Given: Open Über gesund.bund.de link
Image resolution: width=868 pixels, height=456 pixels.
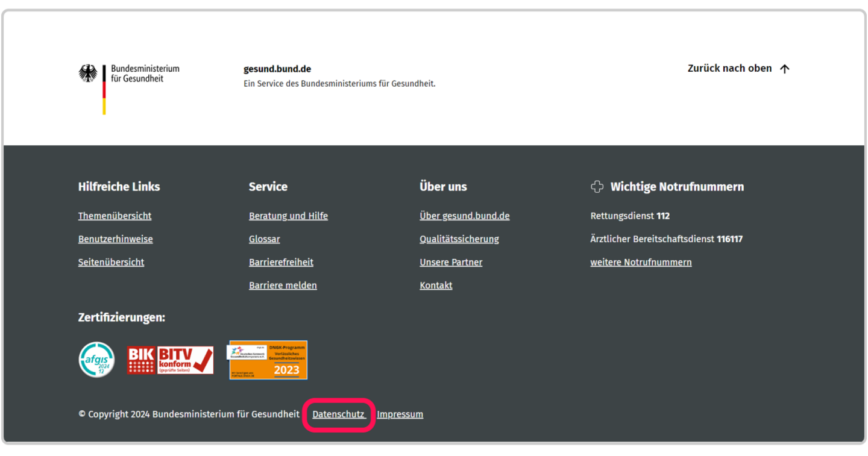Looking at the screenshot, I should pos(464,216).
